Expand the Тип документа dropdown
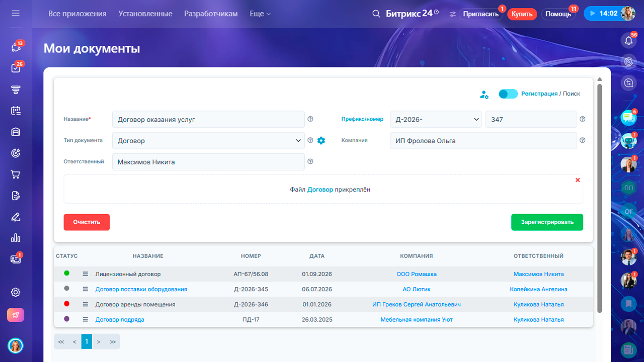The image size is (644, 362). click(208, 141)
